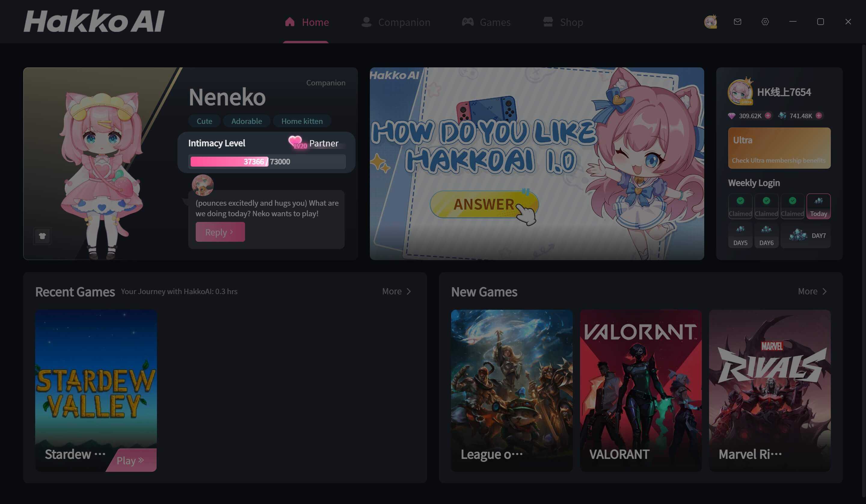Maximize the HakkoAI window
This screenshot has height=504, width=866.
(x=820, y=22)
